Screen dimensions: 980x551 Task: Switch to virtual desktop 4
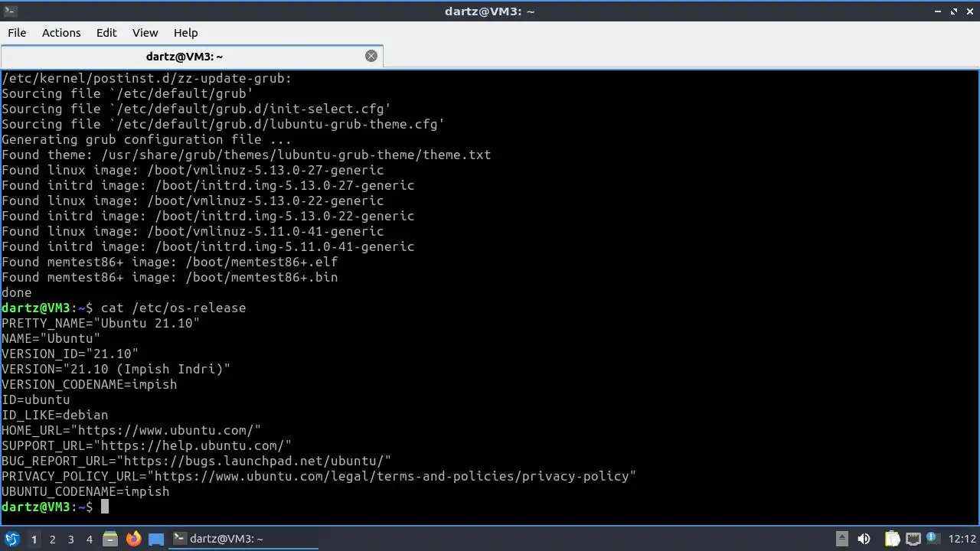pos(89,540)
